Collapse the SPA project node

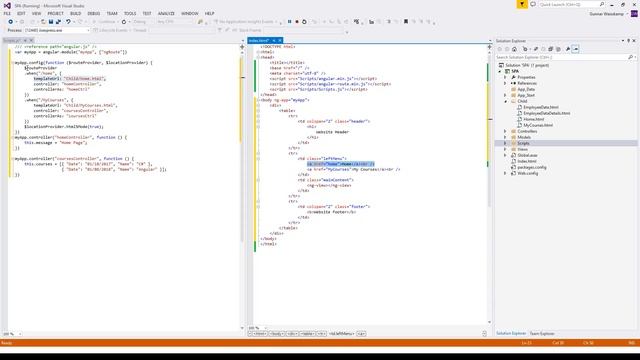(x=500, y=71)
